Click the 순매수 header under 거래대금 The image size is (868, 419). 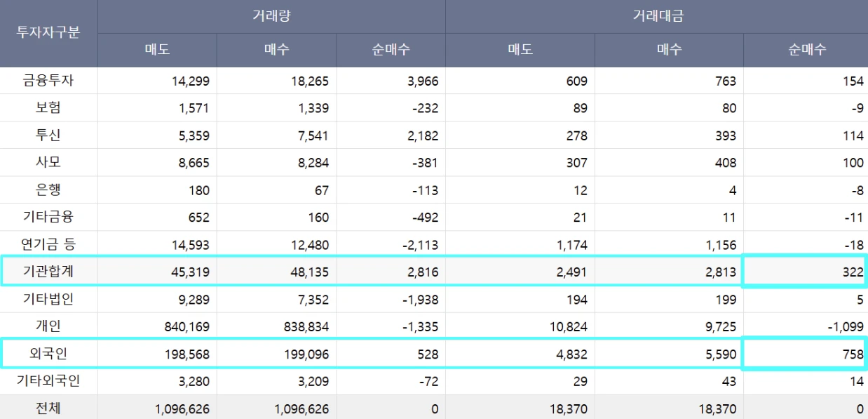pyautogui.click(x=806, y=50)
